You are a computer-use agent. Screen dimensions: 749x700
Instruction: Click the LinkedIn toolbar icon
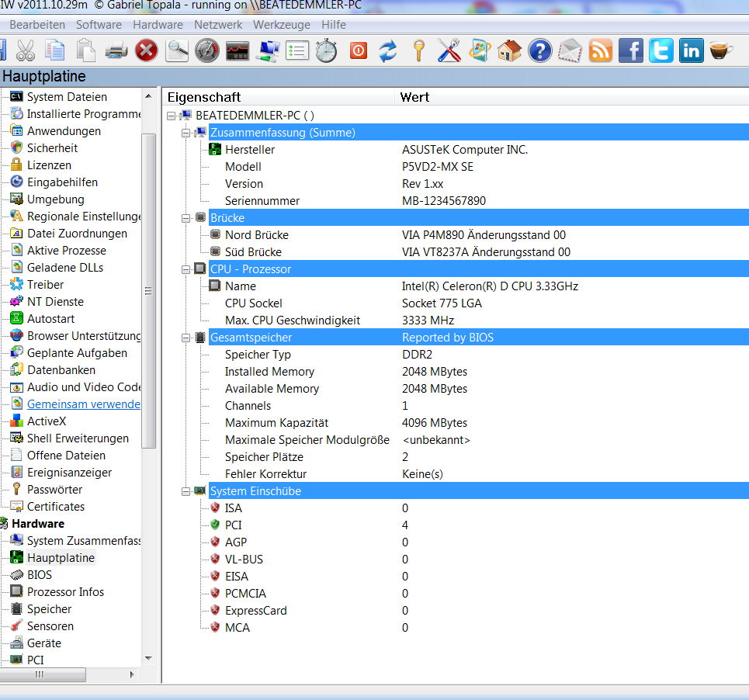click(692, 50)
